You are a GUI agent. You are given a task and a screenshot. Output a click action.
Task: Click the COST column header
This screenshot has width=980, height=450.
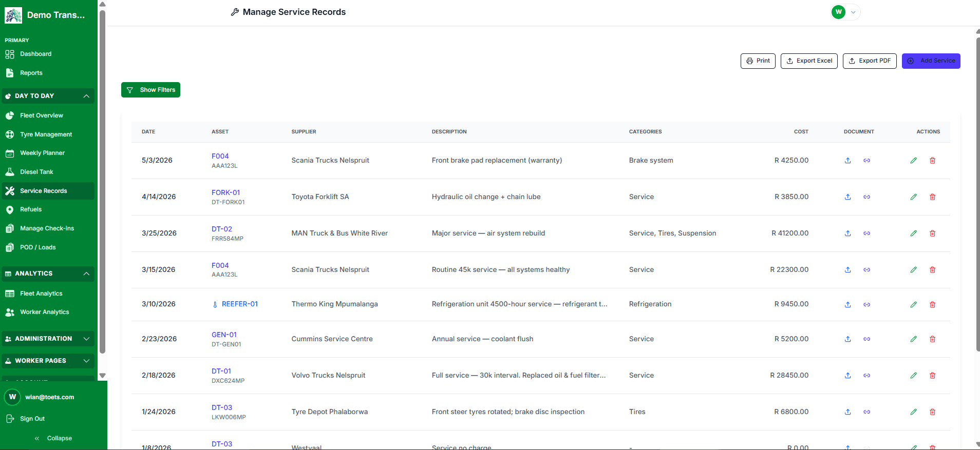tap(801, 132)
